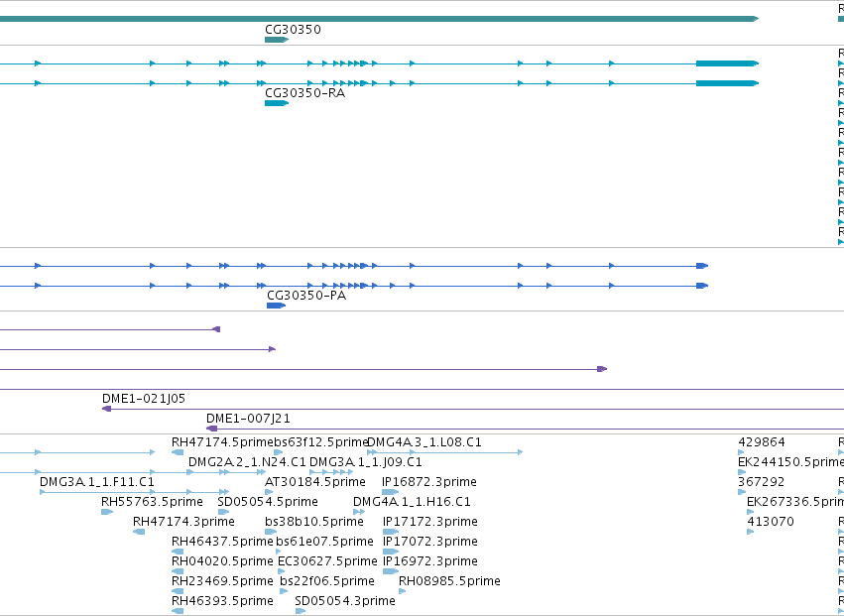Open the SD05054.3prime EST label
844x616 pixels.
click(x=345, y=601)
